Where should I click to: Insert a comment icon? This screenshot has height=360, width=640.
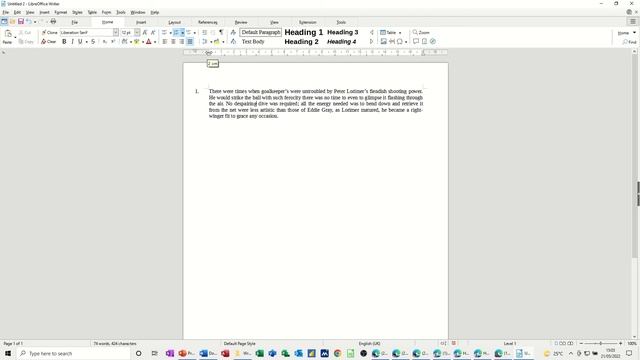(416, 42)
